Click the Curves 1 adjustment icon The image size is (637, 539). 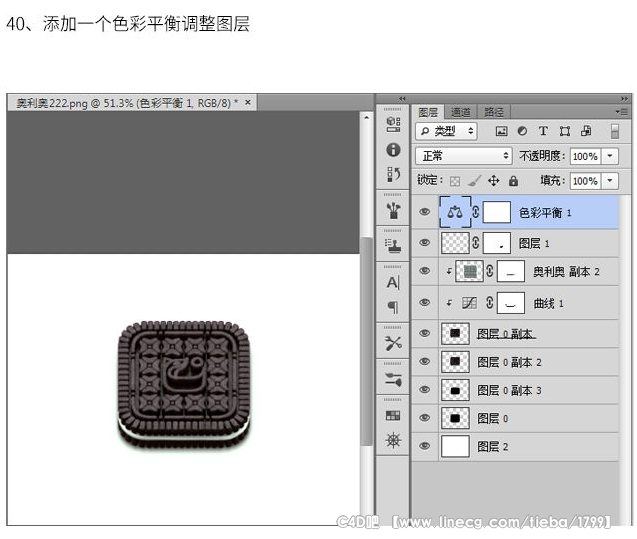tap(470, 303)
